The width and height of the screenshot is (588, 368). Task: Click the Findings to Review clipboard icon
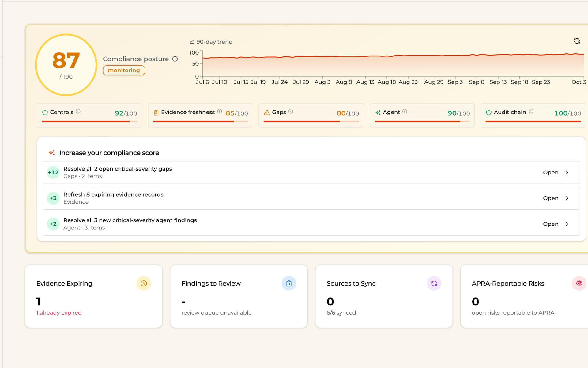tap(289, 283)
